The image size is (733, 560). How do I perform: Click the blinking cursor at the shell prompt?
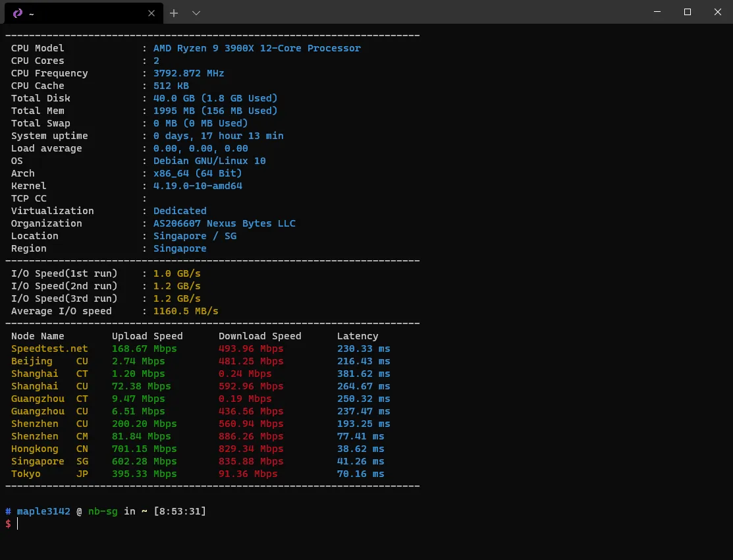[18, 523]
